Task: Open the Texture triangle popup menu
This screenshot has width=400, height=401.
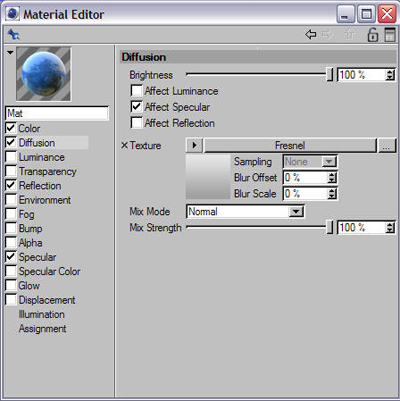Action: coord(194,145)
